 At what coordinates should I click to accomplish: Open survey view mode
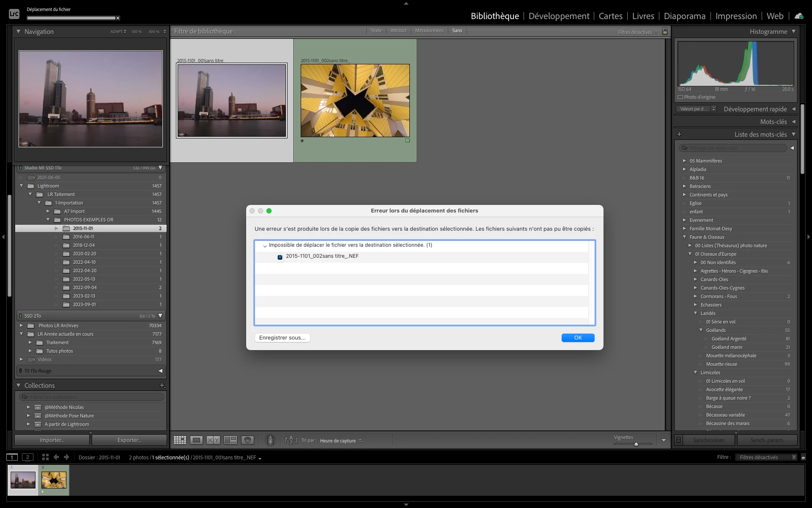(230, 440)
